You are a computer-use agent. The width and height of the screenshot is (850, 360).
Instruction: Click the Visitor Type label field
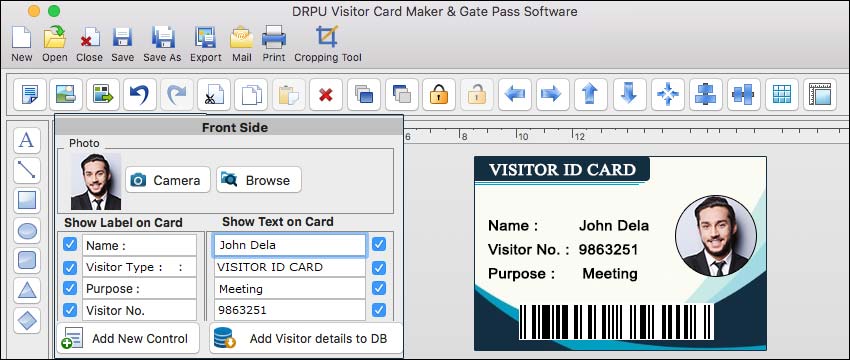point(139,267)
